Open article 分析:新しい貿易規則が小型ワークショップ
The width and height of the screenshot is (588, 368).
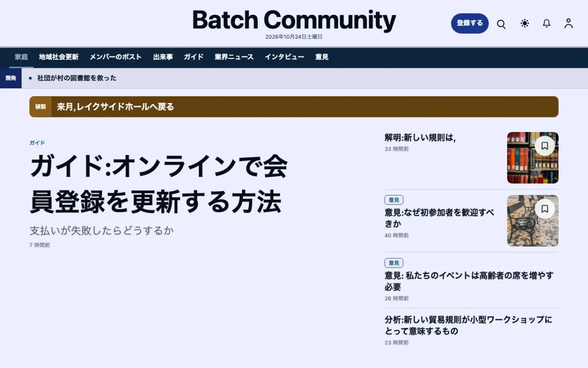coord(468,325)
